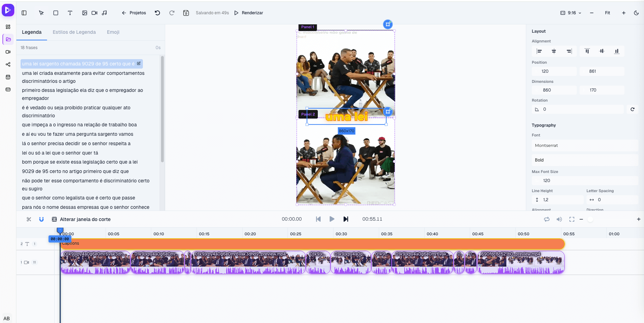Go back to Projetos
644x323 pixels.
click(x=134, y=13)
